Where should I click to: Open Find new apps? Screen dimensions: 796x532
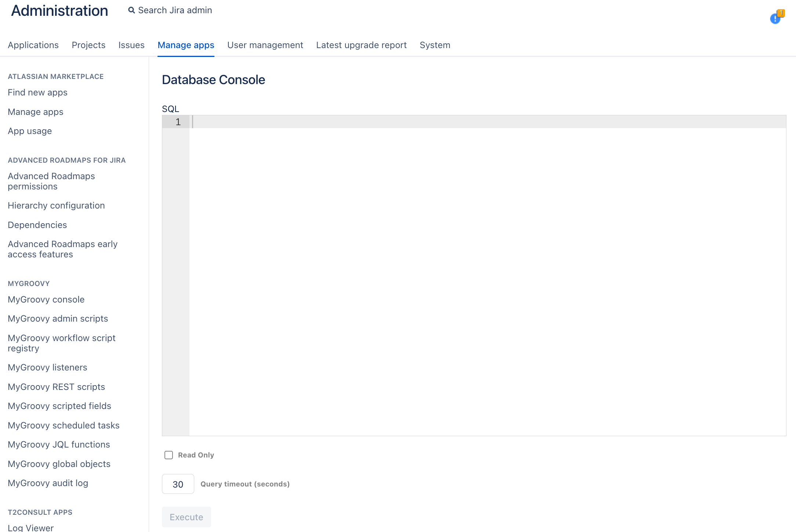pos(37,92)
